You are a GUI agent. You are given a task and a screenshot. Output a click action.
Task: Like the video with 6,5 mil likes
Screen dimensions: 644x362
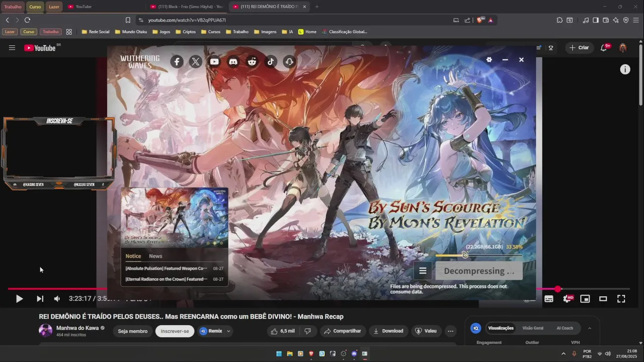tap(283, 331)
